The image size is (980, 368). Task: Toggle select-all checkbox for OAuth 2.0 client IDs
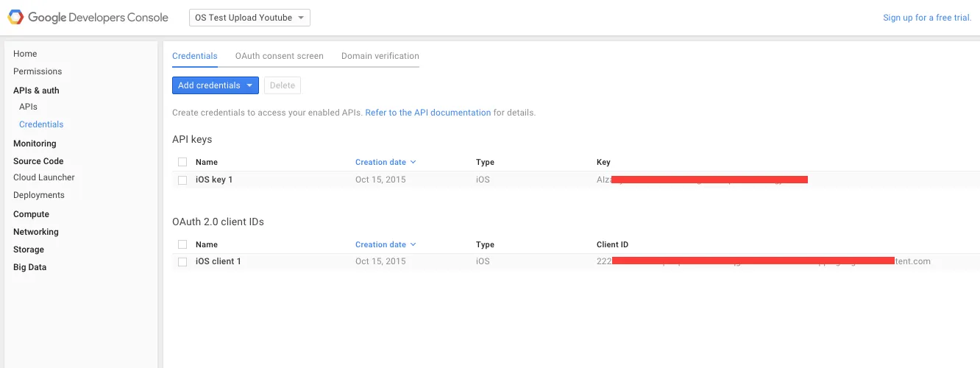click(182, 244)
